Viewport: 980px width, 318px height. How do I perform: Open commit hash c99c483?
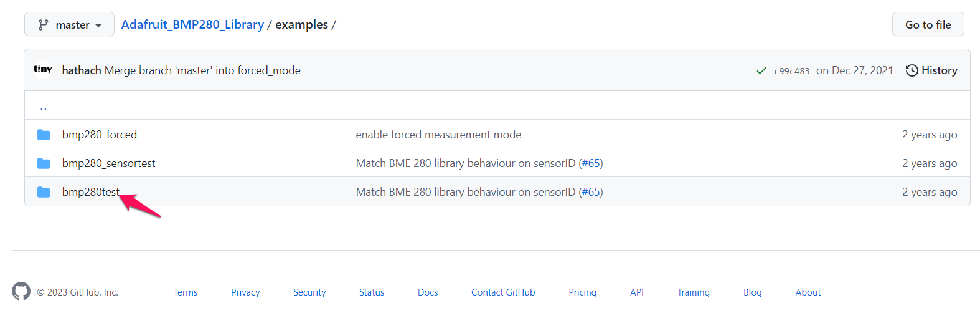tap(791, 71)
